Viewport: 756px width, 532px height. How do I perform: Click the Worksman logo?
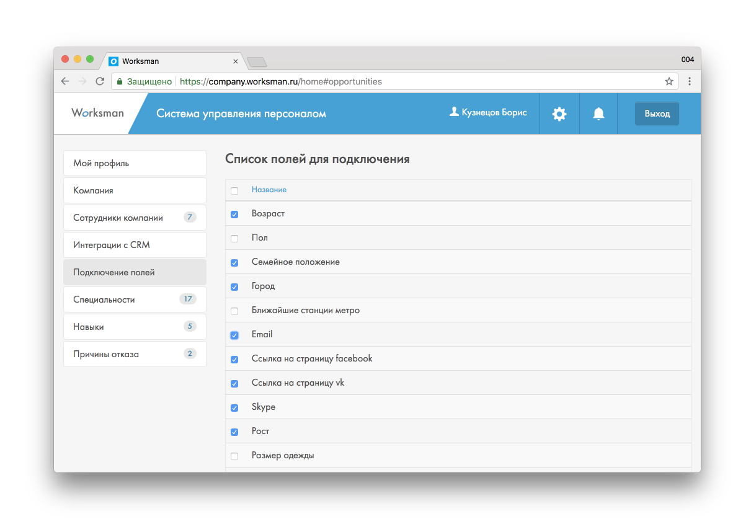click(x=97, y=113)
